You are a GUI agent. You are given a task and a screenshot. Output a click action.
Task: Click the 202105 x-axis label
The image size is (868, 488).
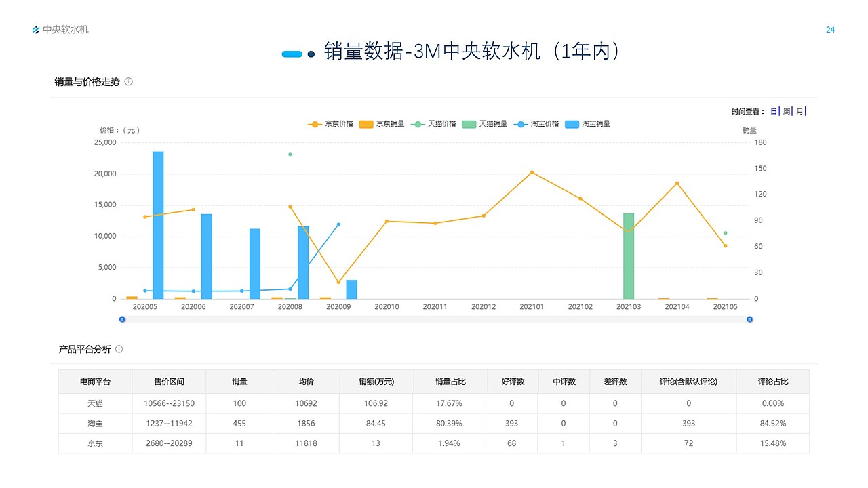pyautogui.click(x=725, y=307)
